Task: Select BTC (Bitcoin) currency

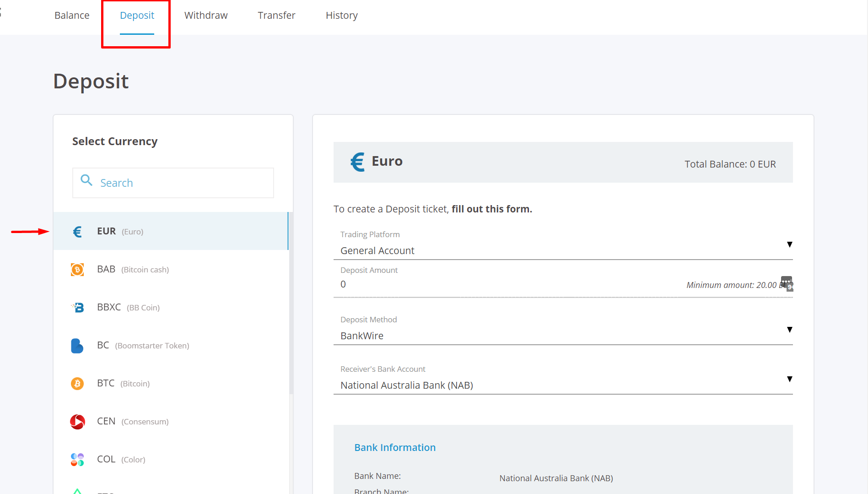Action: point(171,383)
